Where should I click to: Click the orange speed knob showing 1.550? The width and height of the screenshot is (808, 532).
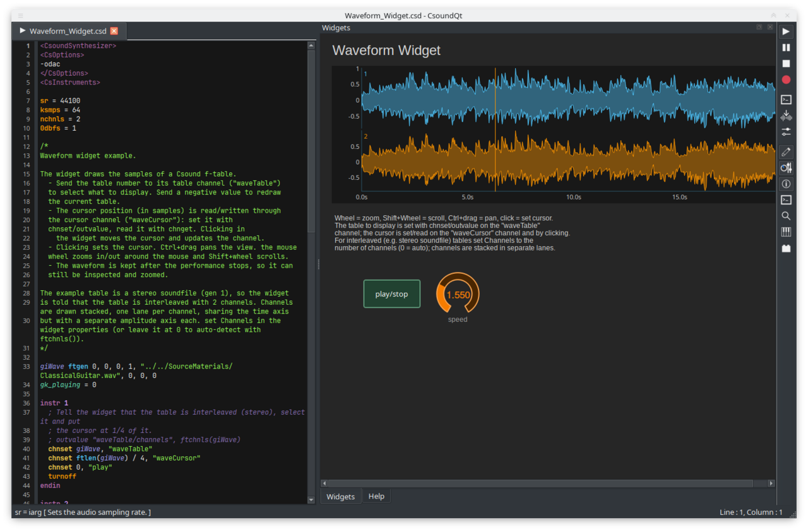(458, 293)
